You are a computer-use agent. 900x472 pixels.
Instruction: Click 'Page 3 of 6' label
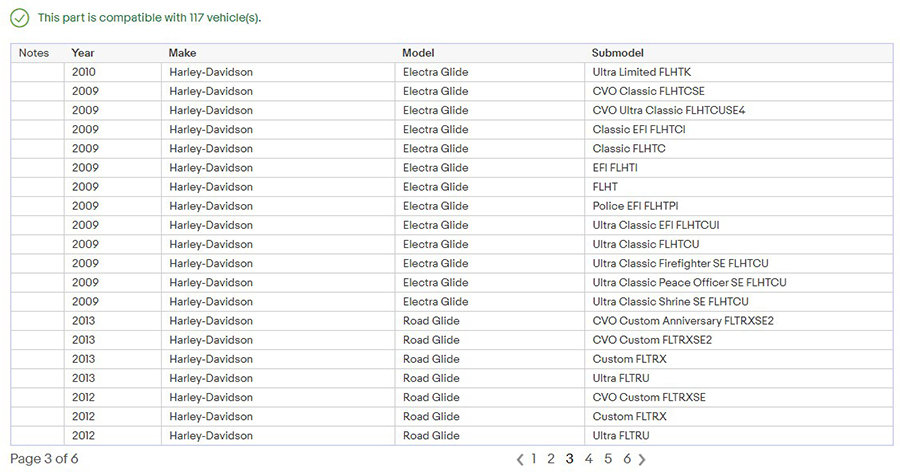[x=44, y=459]
